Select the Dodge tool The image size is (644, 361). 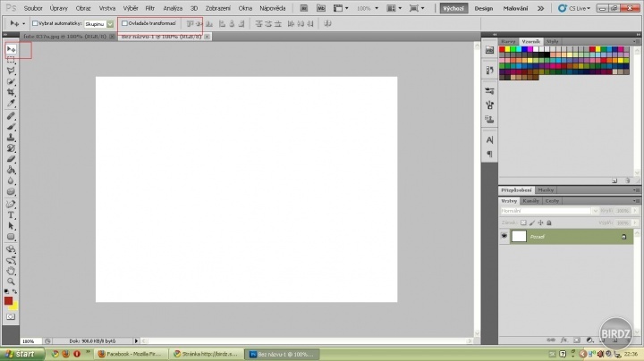11,191
